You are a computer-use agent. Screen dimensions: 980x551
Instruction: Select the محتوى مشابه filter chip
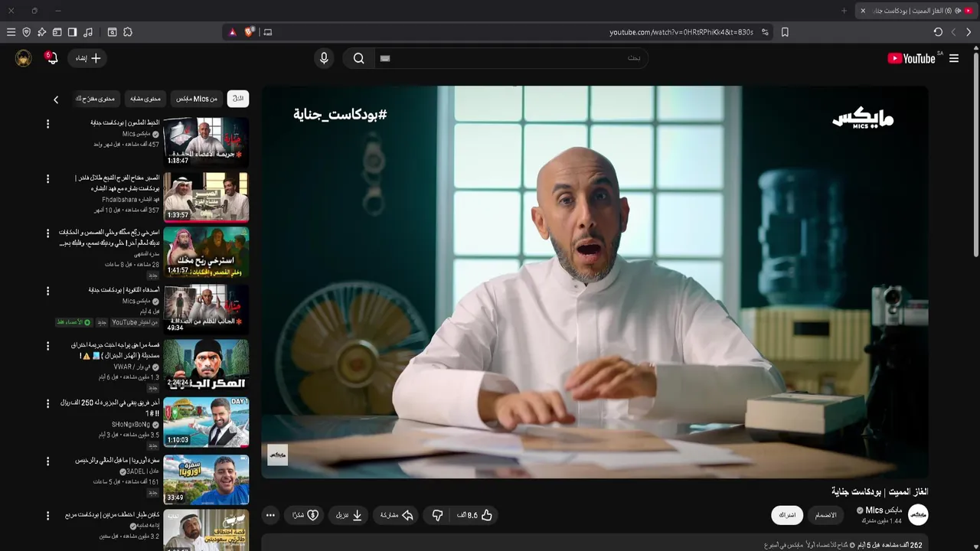point(145,99)
